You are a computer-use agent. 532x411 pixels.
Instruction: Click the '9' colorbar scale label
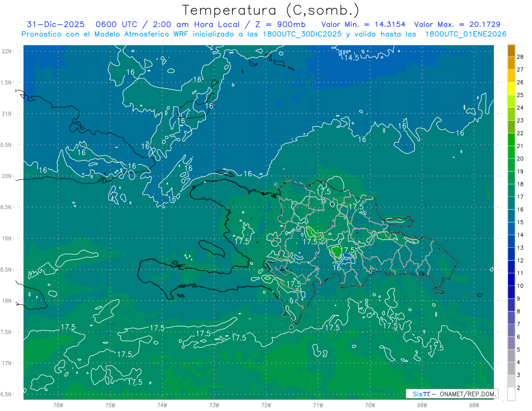(519, 299)
